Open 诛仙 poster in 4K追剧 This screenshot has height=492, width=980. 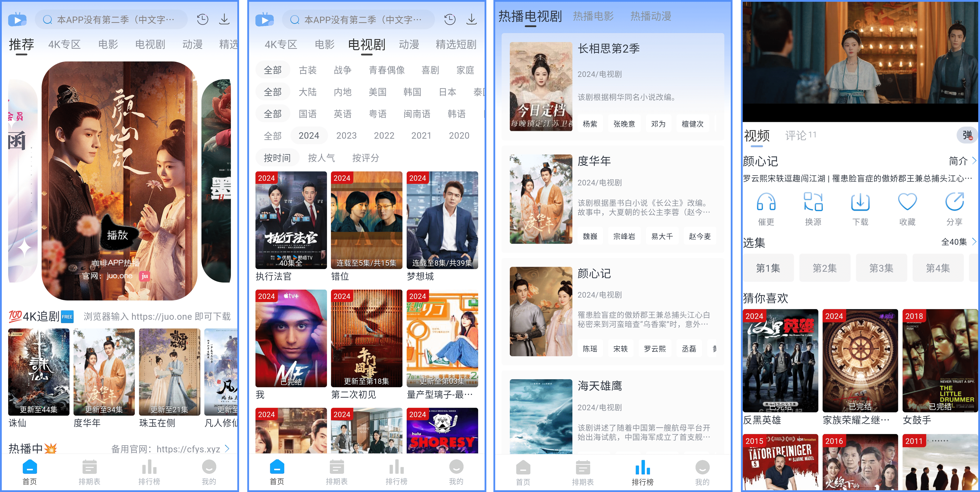click(39, 372)
